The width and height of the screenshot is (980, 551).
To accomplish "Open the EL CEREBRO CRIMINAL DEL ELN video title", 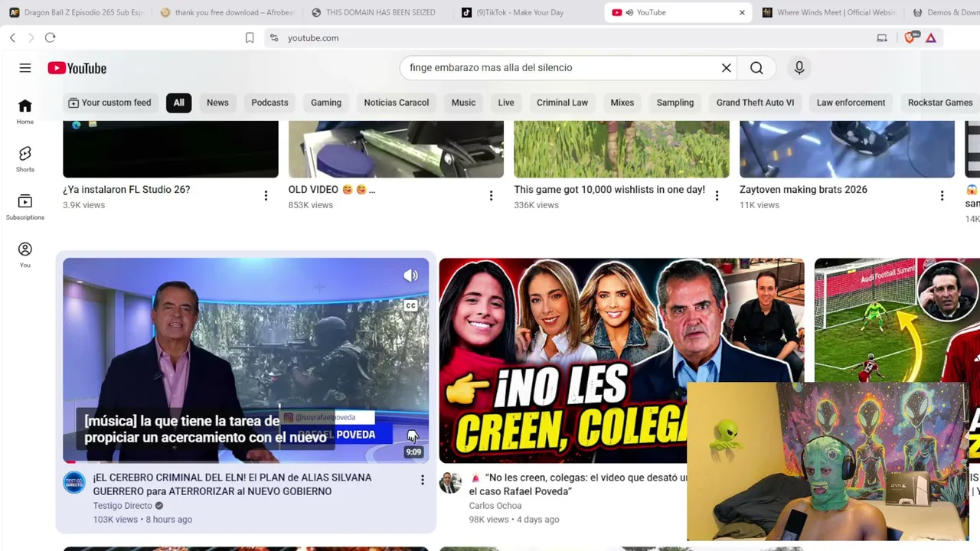I will point(232,484).
